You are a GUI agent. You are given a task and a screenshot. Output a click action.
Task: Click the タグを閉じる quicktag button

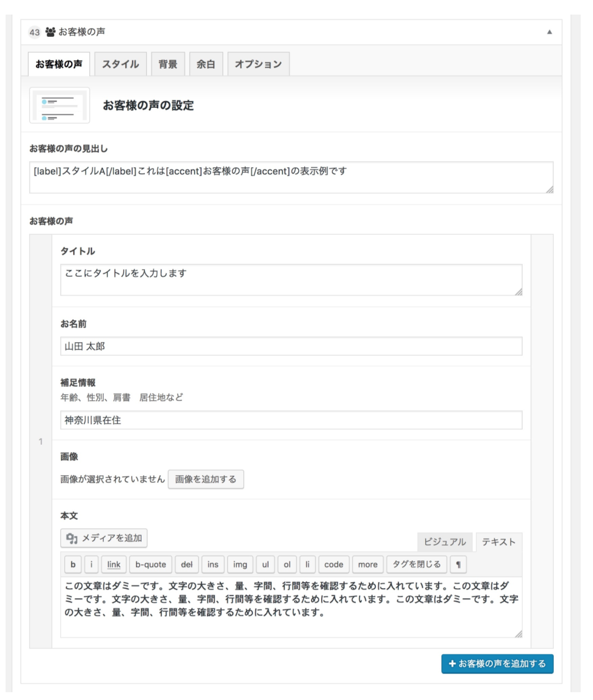(x=417, y=565)
